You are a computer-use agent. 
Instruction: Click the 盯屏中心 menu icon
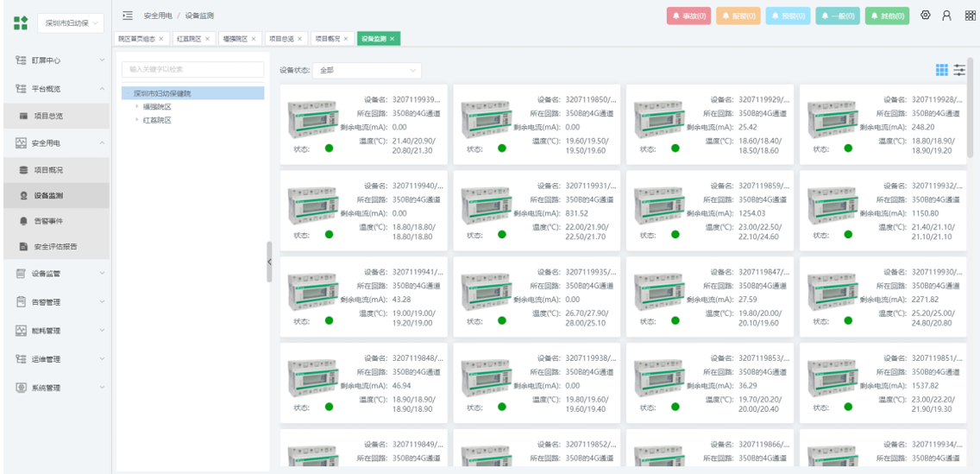click(x=21, y=60)
